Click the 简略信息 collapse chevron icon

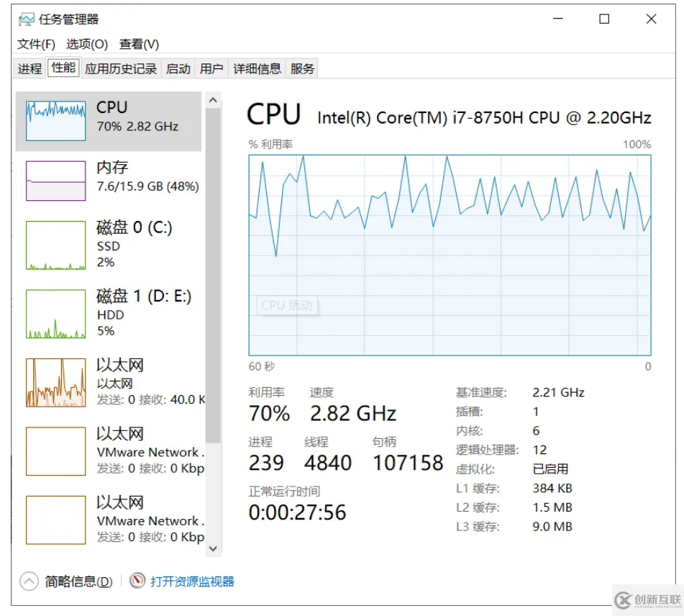pos(29,581)
